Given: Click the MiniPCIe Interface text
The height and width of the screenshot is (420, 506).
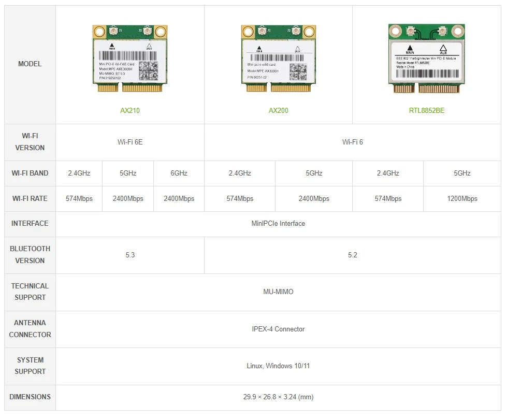Looking at the screenshot, I should [278, 224].
